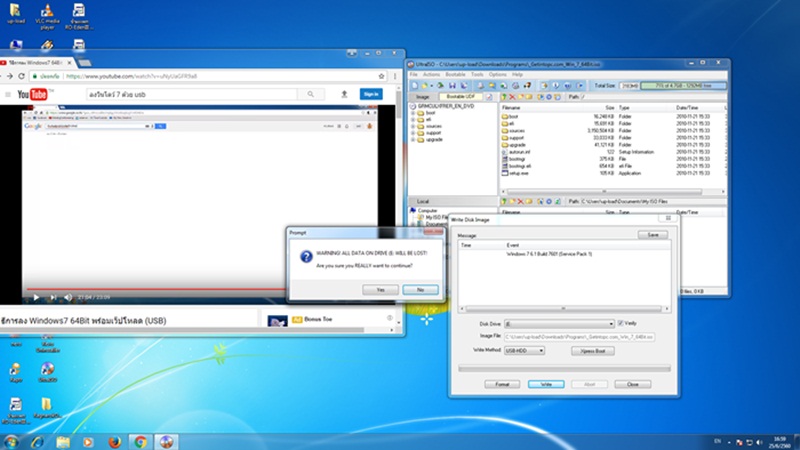
Task: Click the YouTube upload arrow icon
Action: [x=344, y=94]
